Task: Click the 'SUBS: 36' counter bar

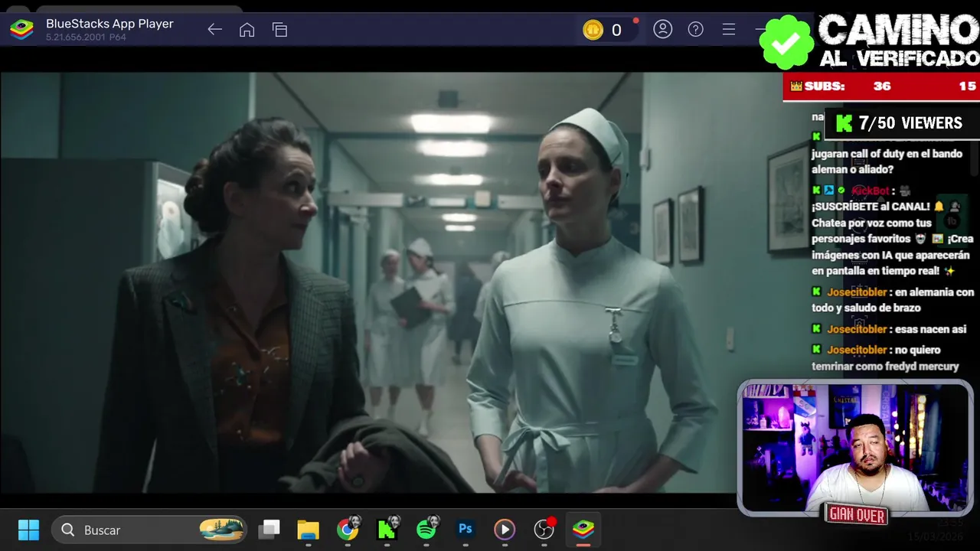Action: point(881,86)
